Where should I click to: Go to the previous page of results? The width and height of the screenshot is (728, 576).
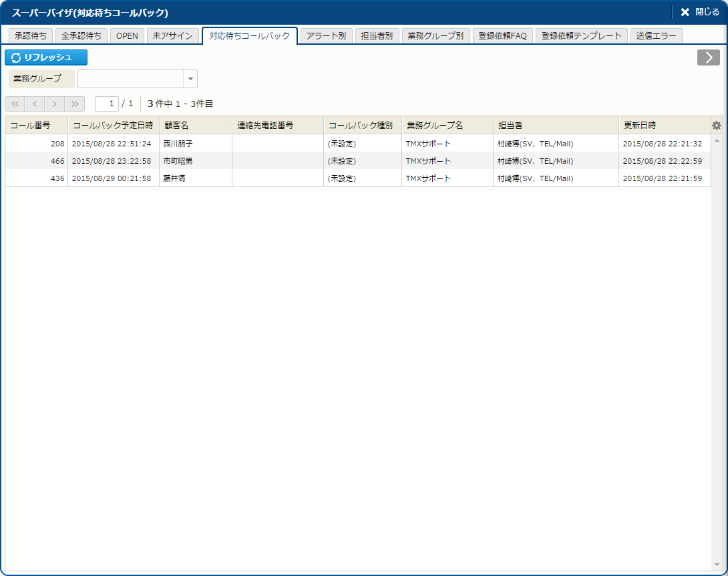click(35, 104)
